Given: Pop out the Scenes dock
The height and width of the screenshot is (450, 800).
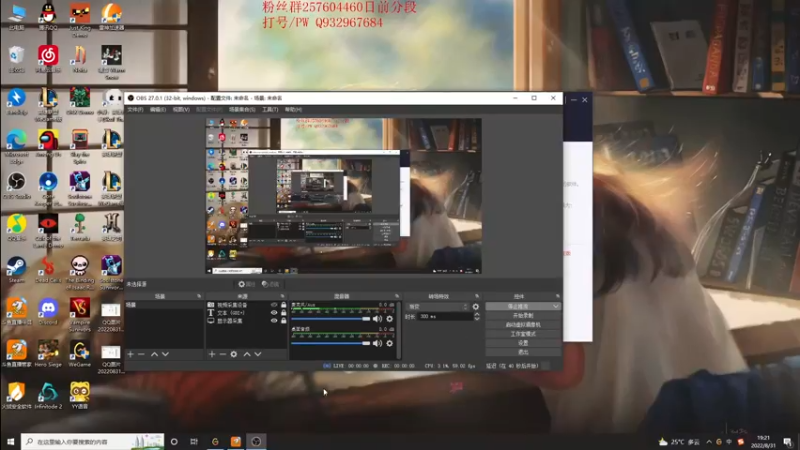Looking at the screenshot, I should click(199, 296).
